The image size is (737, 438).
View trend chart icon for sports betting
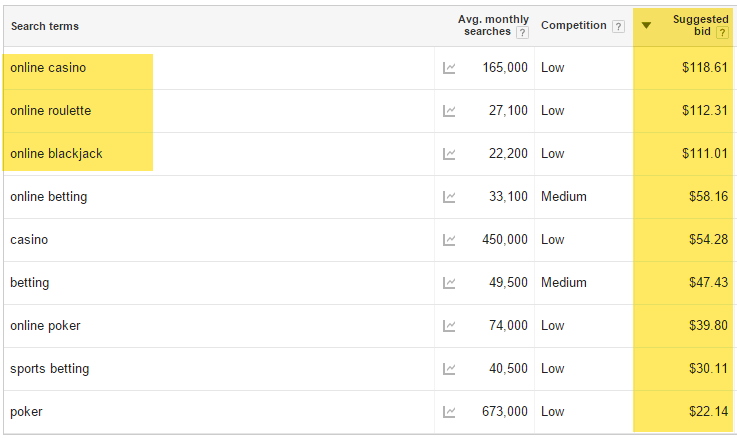[449, 369]
